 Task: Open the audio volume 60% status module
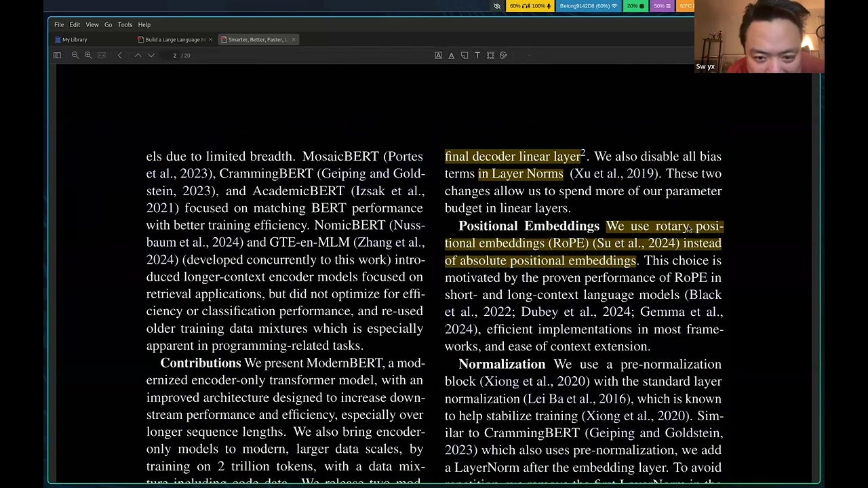pyautogui.click(x=530, y=6)
